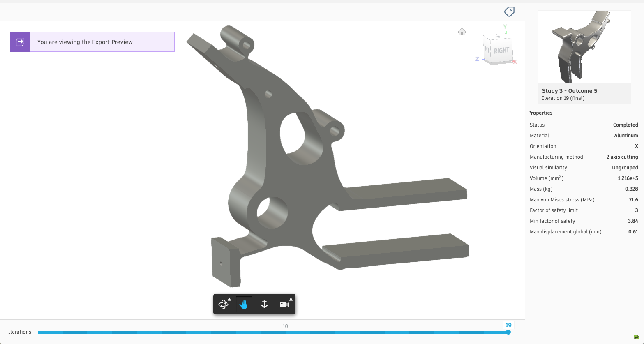The image size is (644, 344).
Task: Select the displacement value '0.61'
Action: [633, 232]
